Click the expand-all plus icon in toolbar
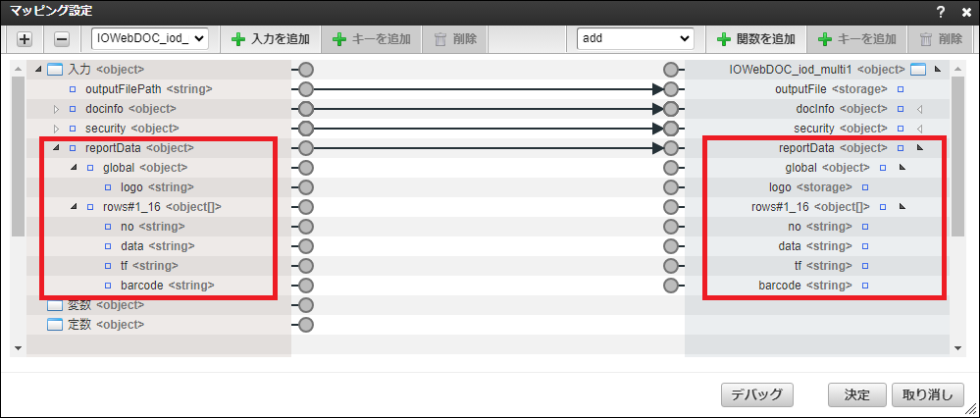 (25, 39)
